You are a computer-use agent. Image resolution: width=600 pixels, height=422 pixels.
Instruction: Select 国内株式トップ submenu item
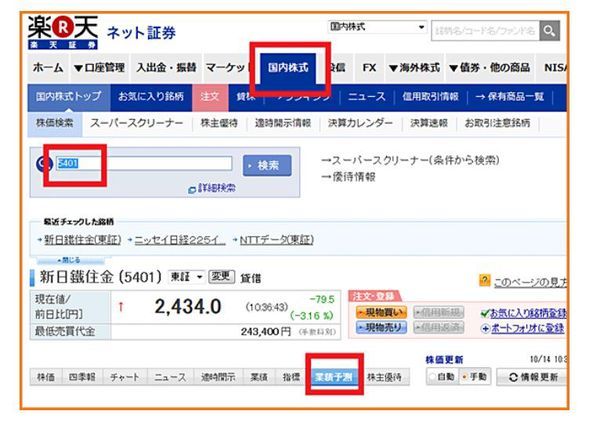(69, 96)
